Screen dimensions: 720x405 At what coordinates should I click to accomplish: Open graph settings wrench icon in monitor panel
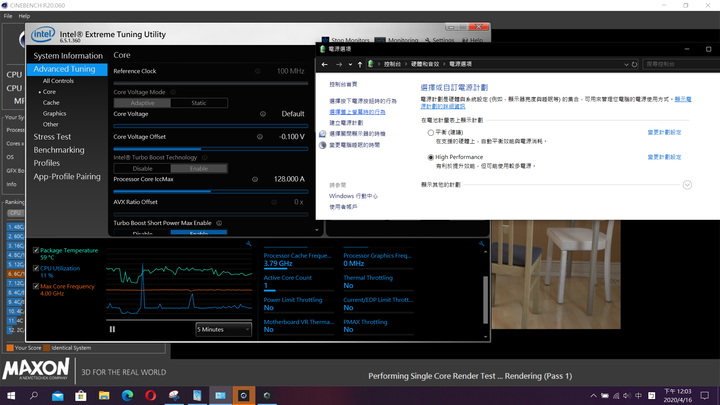click(x=248, y=244)
